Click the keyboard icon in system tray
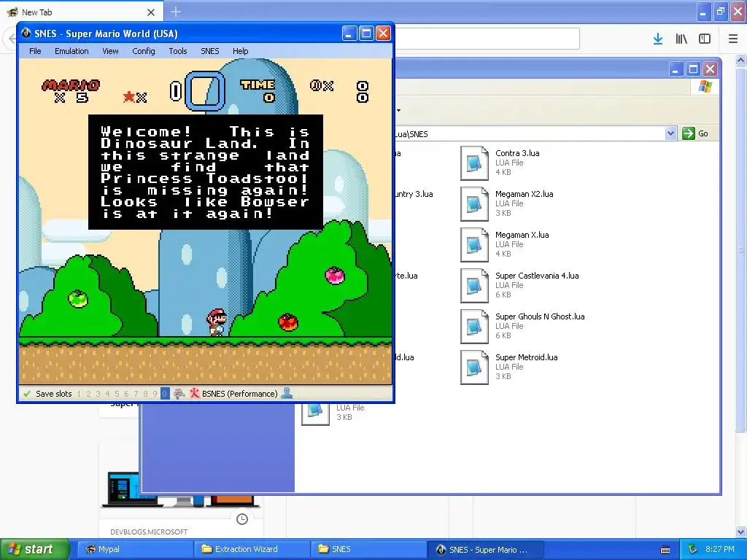Image resolution: width=747 pixels, height=560 pixels. (x=665, y=550)
